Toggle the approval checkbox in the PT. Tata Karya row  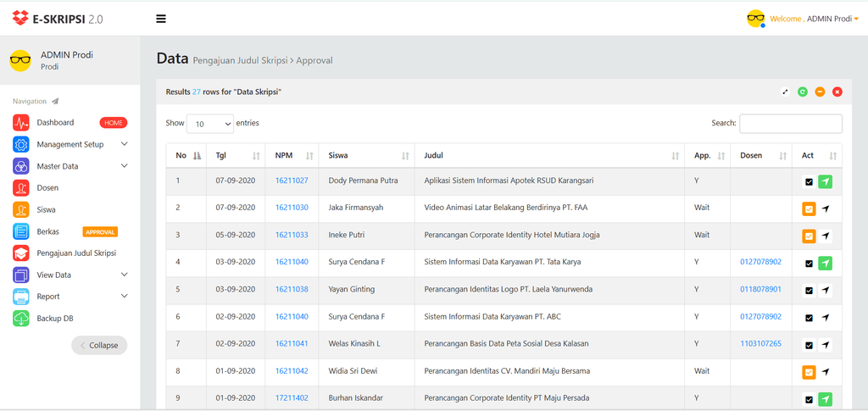click(809, 264)
